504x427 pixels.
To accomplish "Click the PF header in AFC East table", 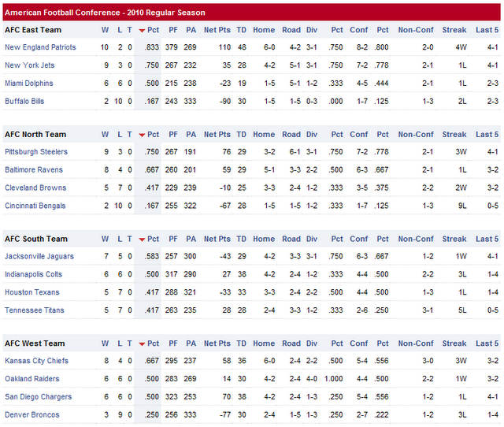I will [173, 30].
